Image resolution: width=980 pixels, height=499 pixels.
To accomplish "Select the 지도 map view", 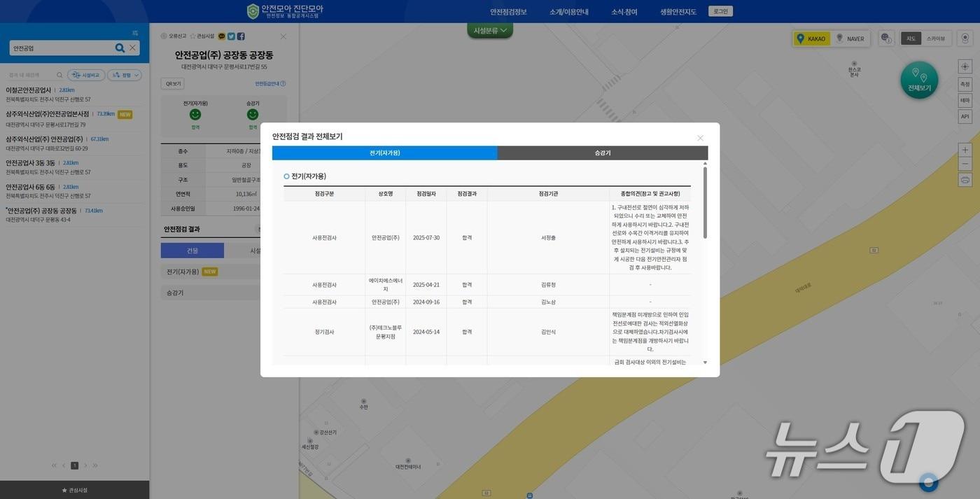I will [911, 38].
